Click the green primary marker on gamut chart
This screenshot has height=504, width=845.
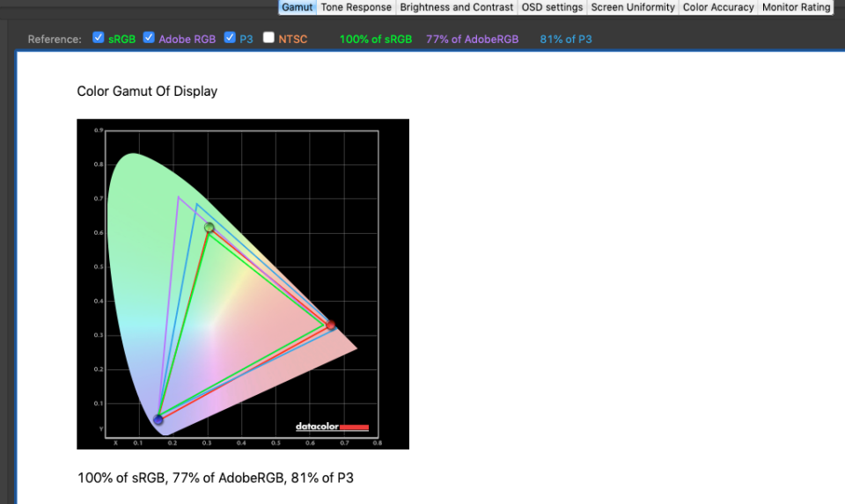click(209, 227)
